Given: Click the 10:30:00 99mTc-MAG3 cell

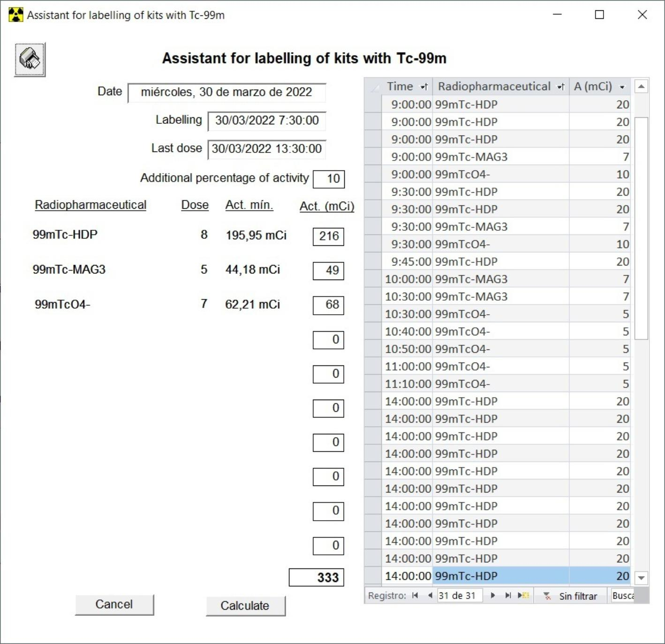Looking at the screenshot, I should click(501, 296).
